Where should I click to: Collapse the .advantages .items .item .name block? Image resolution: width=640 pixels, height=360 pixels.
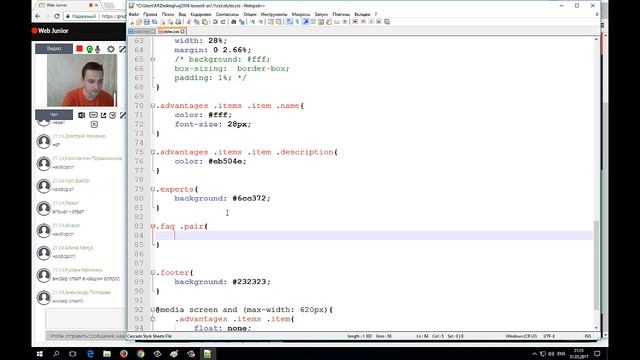[x=153, y=106]
